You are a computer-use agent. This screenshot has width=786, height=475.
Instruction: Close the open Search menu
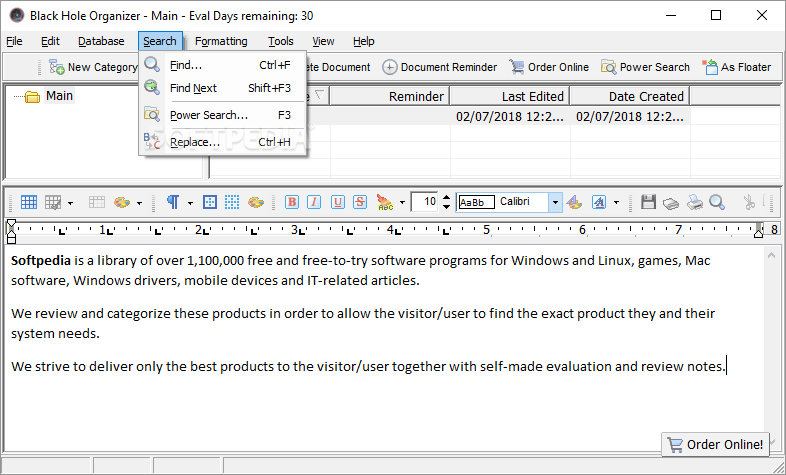coord(160,41)
